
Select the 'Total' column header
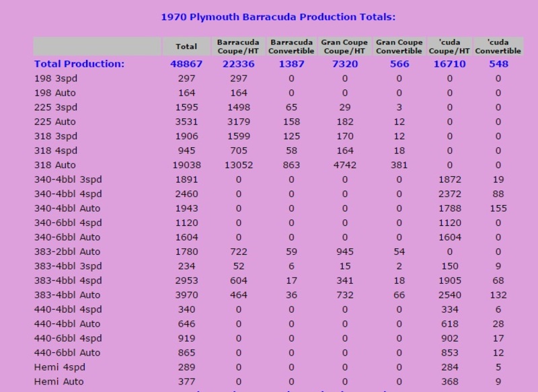[x=186, y=46]
